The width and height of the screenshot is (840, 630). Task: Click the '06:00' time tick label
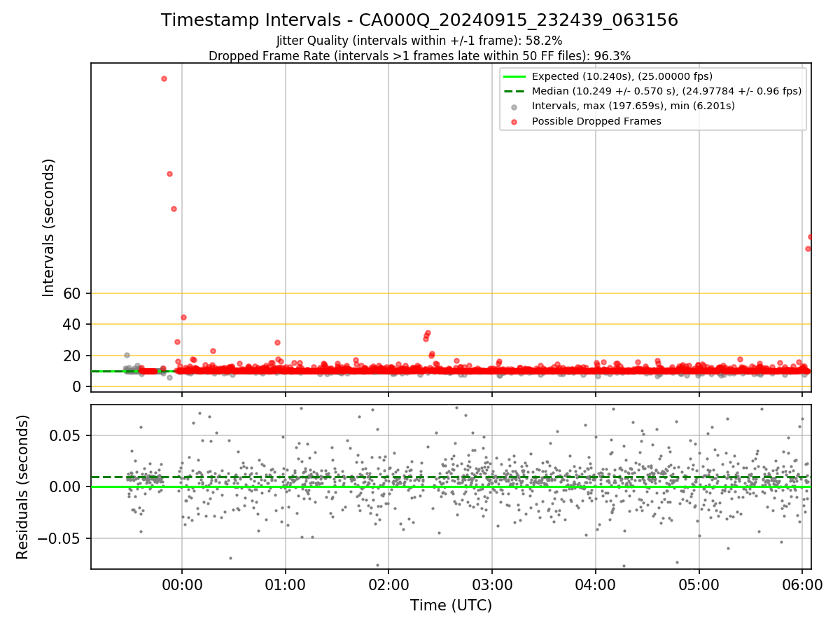coord(802,584)
